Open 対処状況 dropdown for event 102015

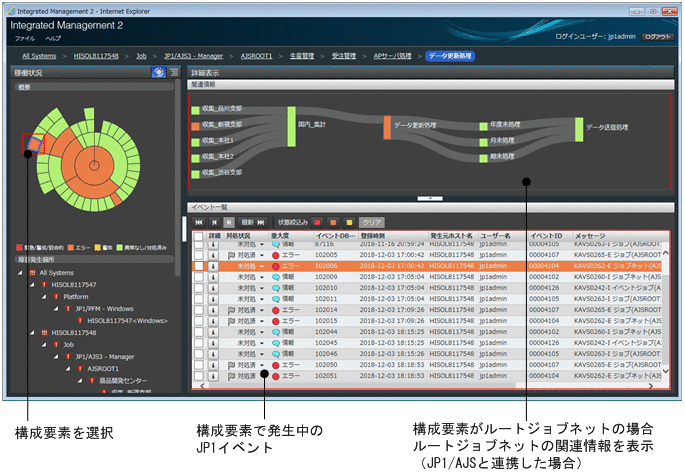coord(262,322)
